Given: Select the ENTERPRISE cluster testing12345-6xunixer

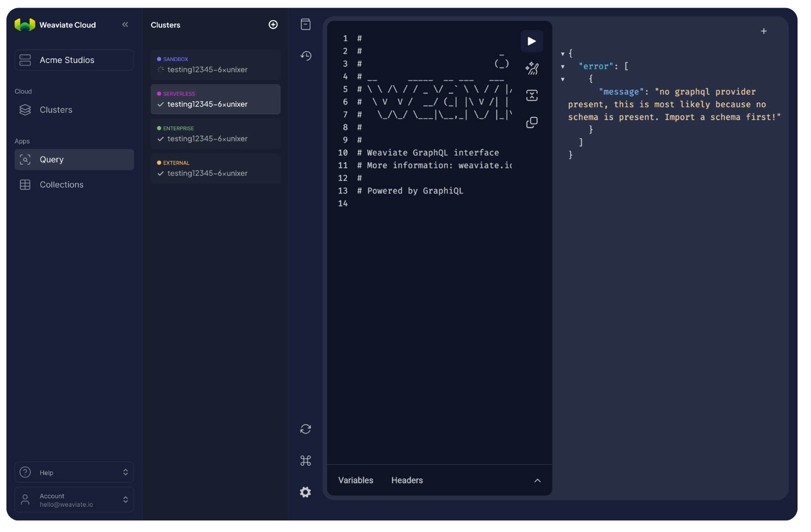Looking at the screenshot, I should pyautogui.click(x=216, y=134).
